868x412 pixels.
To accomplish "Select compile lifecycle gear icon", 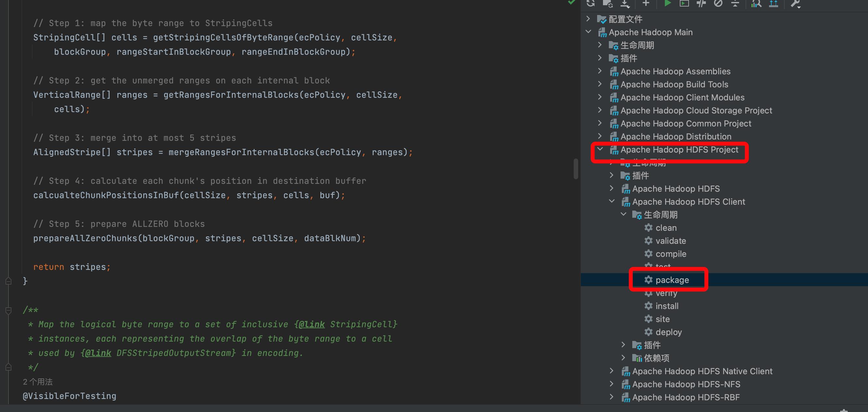I will click(x=648, y=253).
